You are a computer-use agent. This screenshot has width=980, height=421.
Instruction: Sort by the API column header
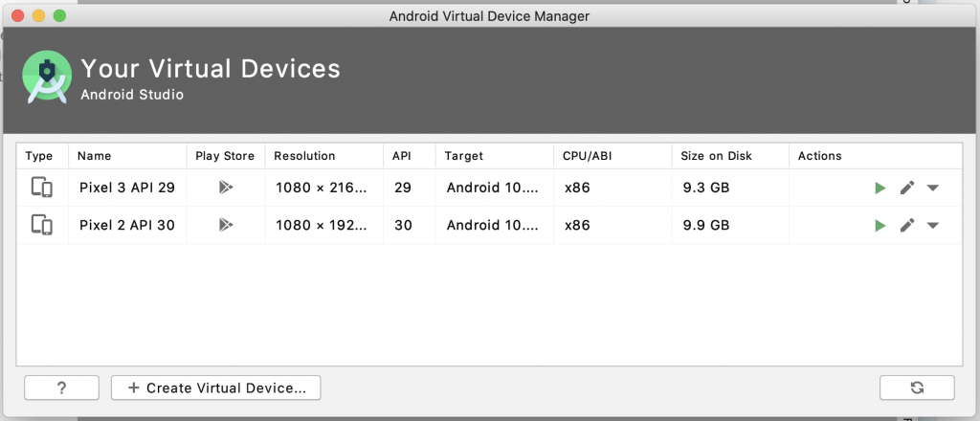pos(410,156)
